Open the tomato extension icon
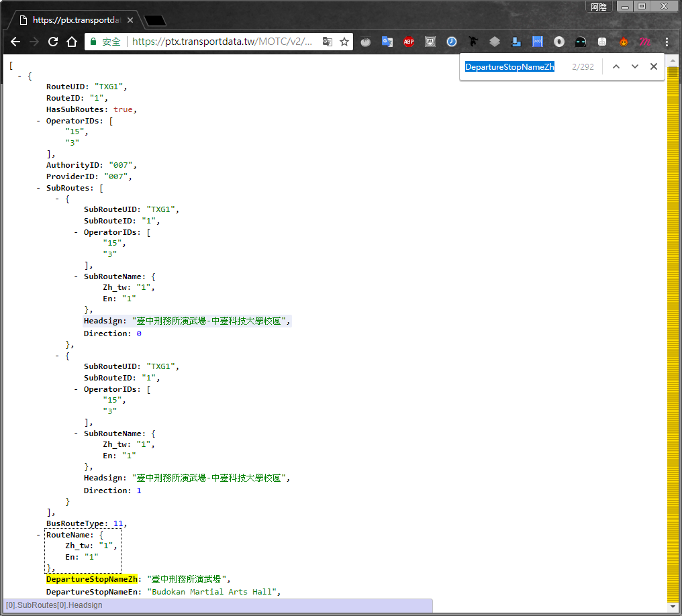 [x=366, y=42]
